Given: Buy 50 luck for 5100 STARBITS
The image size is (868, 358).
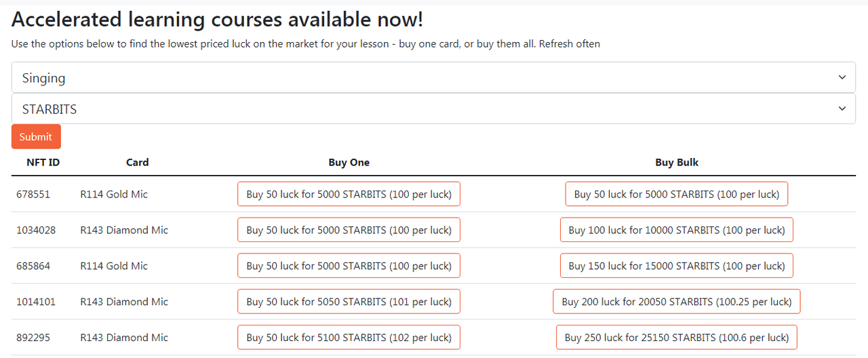Looking at the screenshot, I should click(349, 337).
